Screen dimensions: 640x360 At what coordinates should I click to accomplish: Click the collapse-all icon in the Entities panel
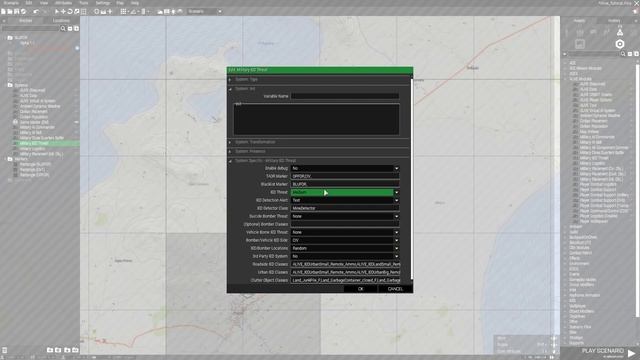tap(70, 29)
